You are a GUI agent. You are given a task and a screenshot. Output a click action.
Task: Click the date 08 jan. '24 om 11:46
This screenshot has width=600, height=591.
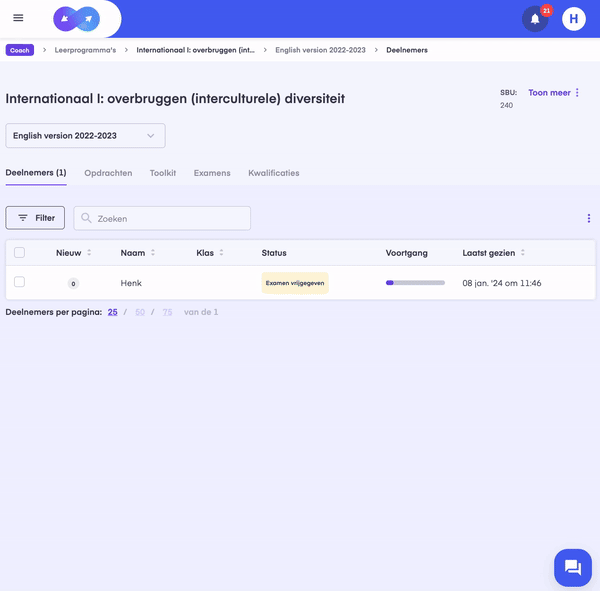coord(502,283)
